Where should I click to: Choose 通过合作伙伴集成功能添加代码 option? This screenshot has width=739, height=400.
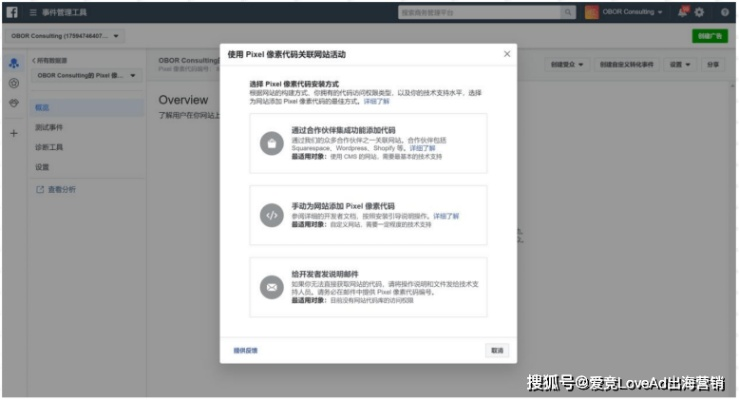point(368,143)
